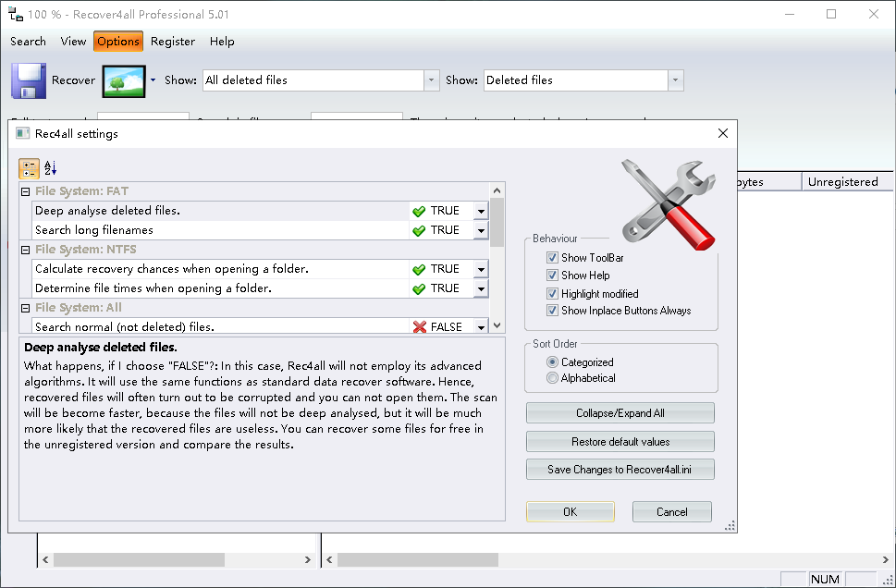Uncheck Highlight modified
Image resolution: width=896 pixels, height=588 pixels.
tap(552, 294)
